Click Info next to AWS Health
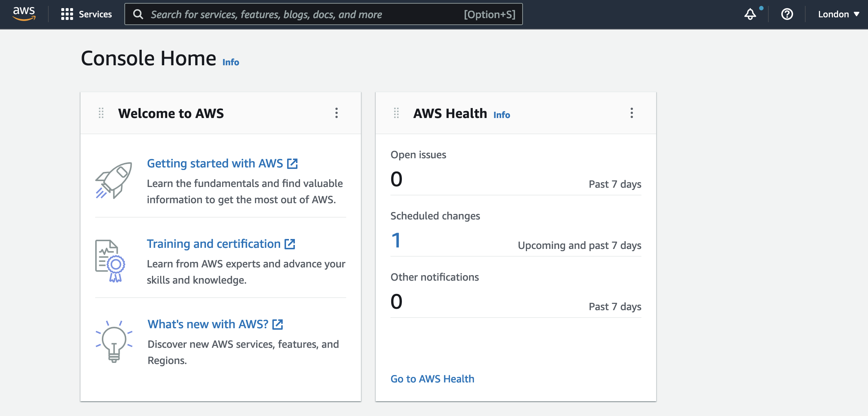This screenshot has width=868, height=416. 502,115
